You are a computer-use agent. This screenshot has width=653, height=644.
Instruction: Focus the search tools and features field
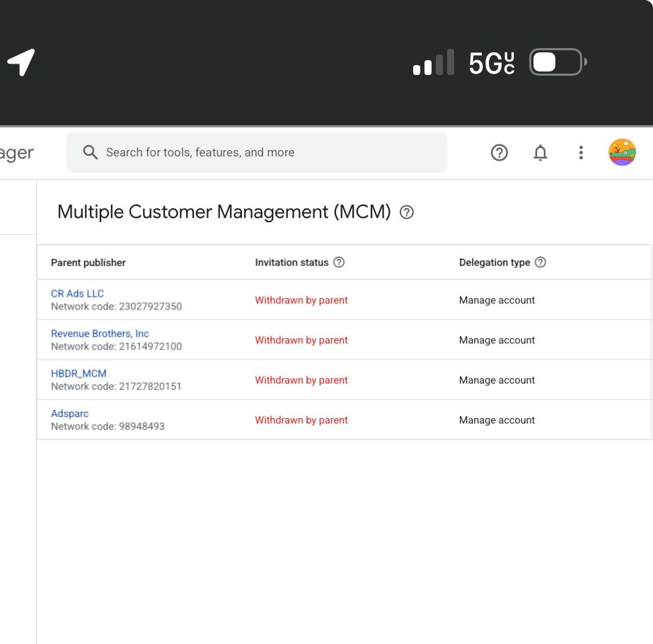click(x=269, y=152)
